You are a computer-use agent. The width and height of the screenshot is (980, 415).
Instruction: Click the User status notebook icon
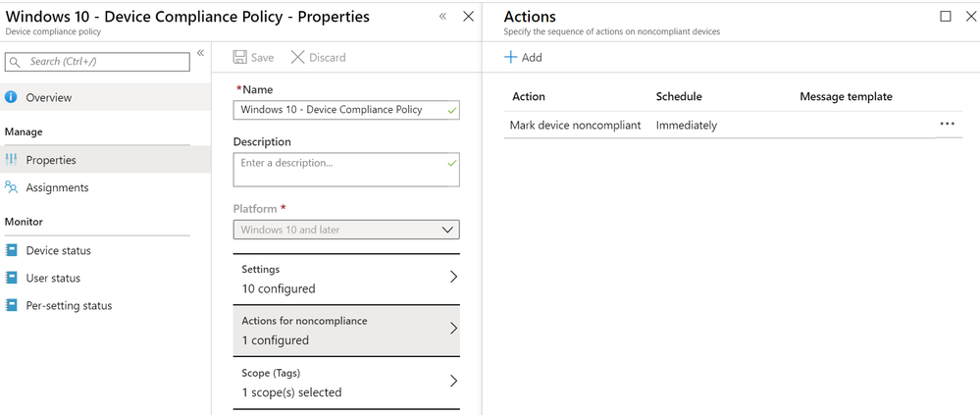[11, 278]
